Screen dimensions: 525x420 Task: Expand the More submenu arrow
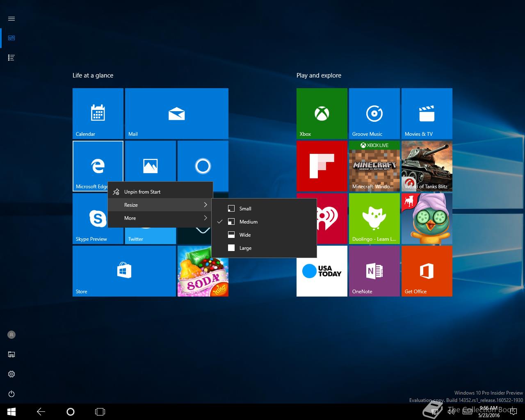click(205, 218)
